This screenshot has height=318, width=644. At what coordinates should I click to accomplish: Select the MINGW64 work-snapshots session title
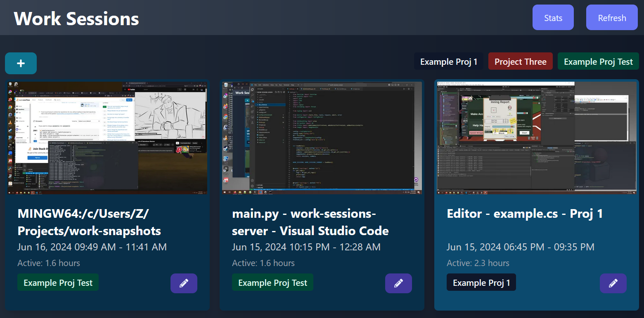click(x=89, y=222)
